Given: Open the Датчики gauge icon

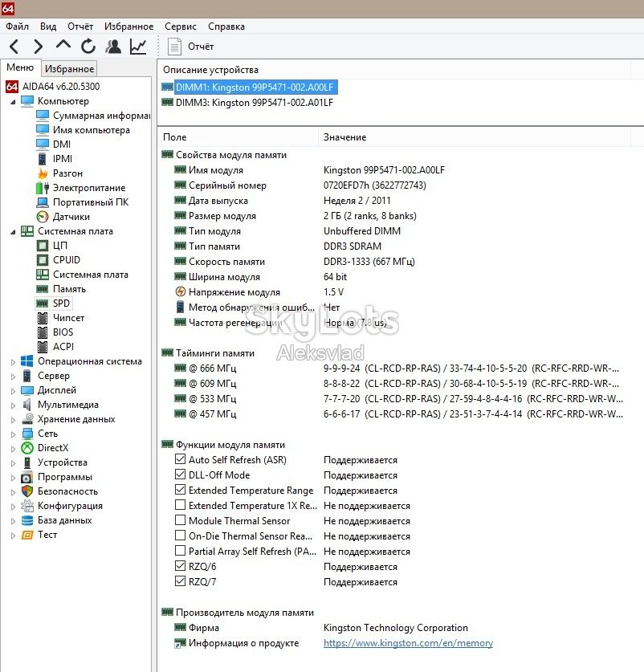Looking at the screenshot, I should (x=43, y=217).
